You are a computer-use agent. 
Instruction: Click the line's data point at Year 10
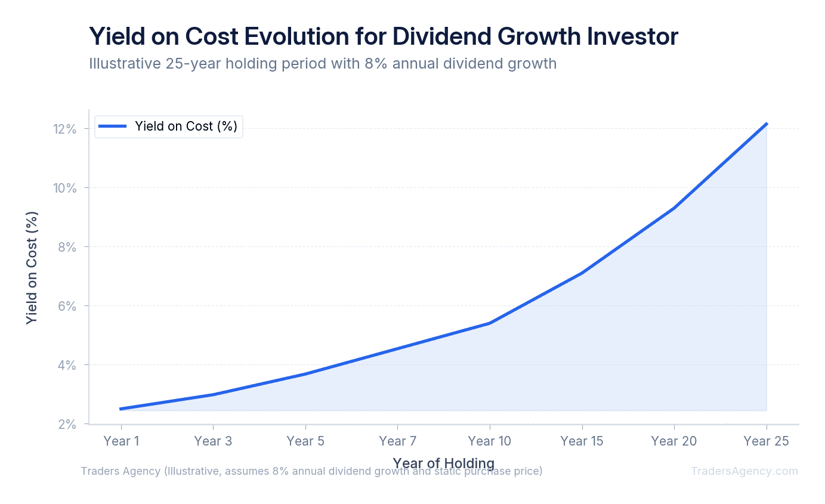[x=490, y=323]
